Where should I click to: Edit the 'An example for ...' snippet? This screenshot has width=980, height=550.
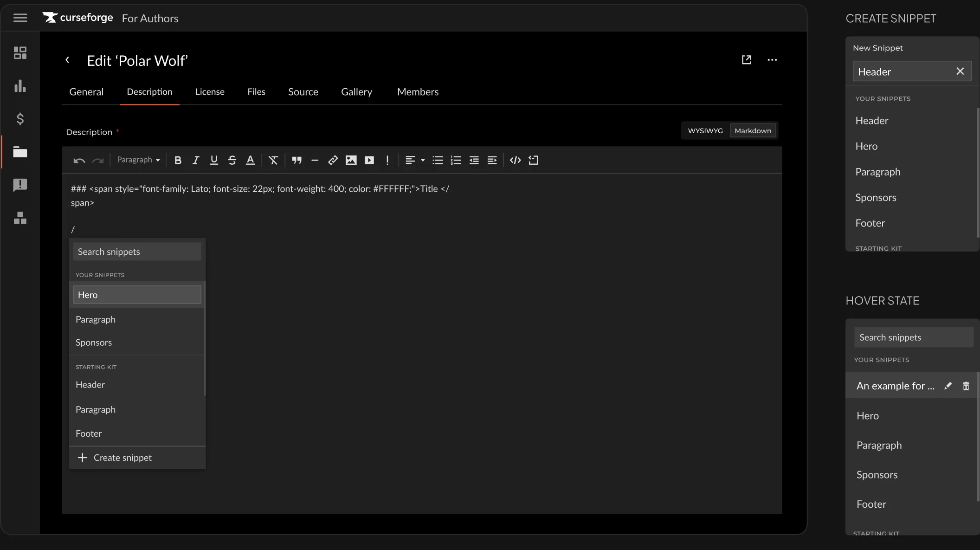(x=948, y=386)
